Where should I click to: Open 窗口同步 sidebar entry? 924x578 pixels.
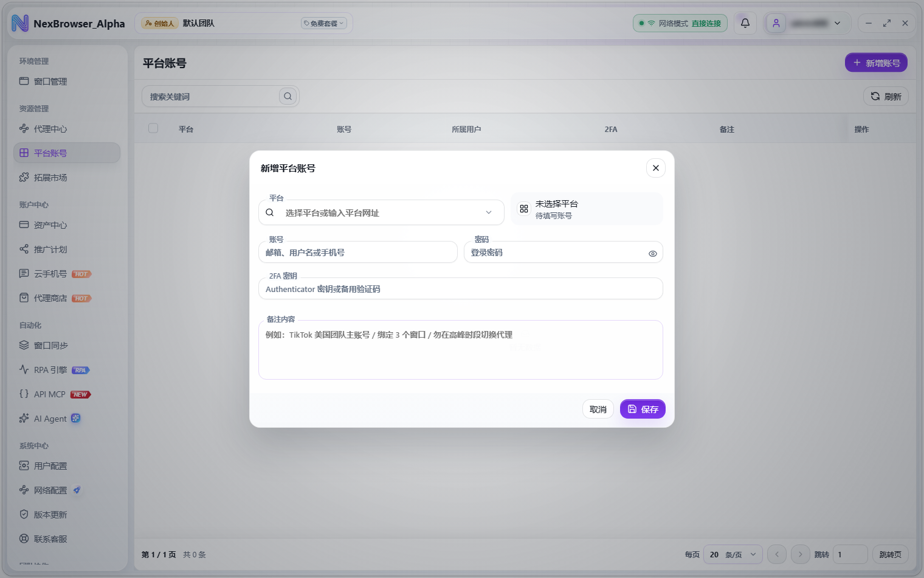tap(67, 345)
